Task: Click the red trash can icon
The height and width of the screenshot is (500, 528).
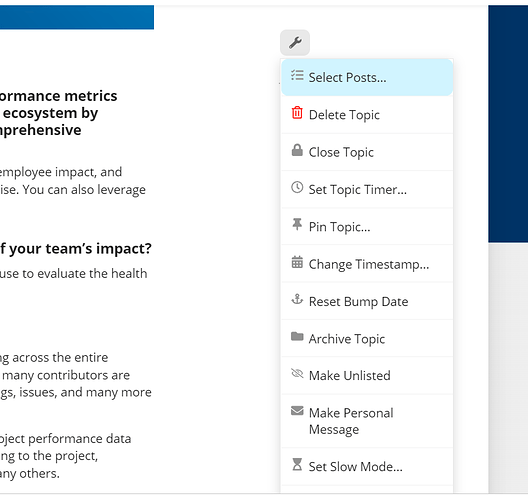Action: coord(297,113)
